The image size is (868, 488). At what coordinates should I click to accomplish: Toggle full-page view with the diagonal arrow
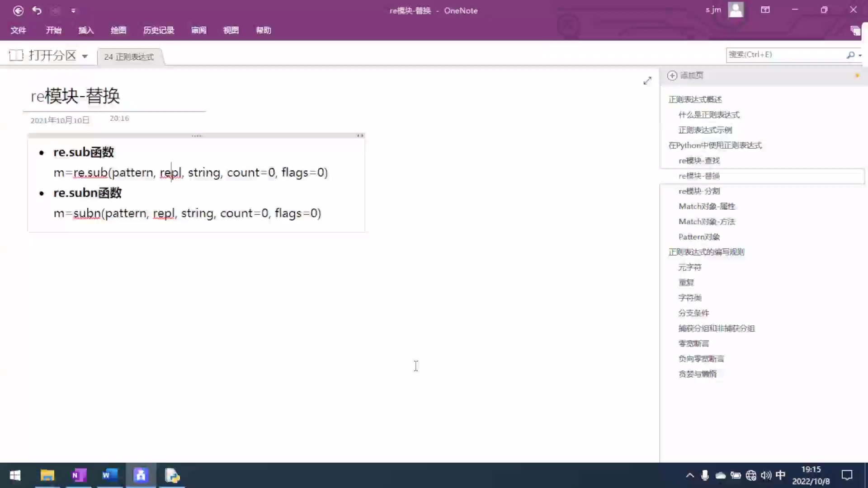point(647,80)
